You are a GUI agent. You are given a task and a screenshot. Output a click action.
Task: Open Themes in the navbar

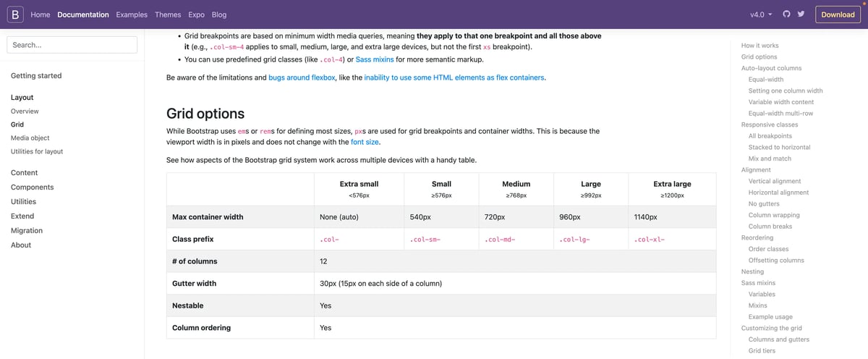coord(168,14)
